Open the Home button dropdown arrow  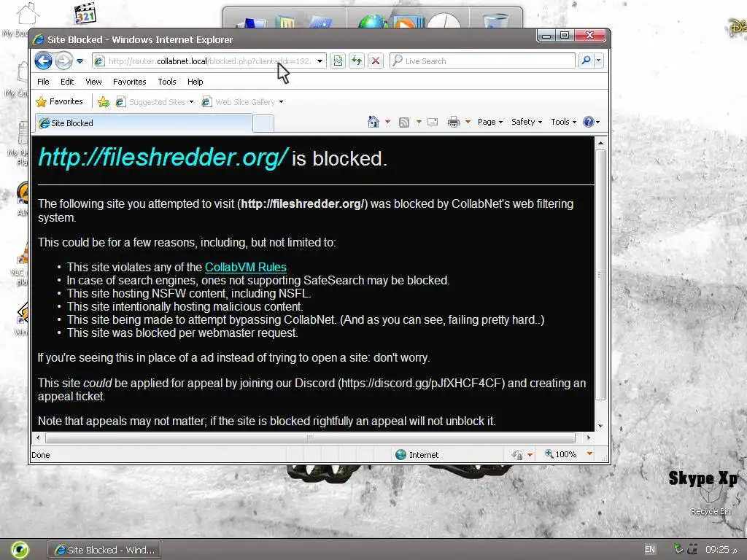(x=387, y=122)
